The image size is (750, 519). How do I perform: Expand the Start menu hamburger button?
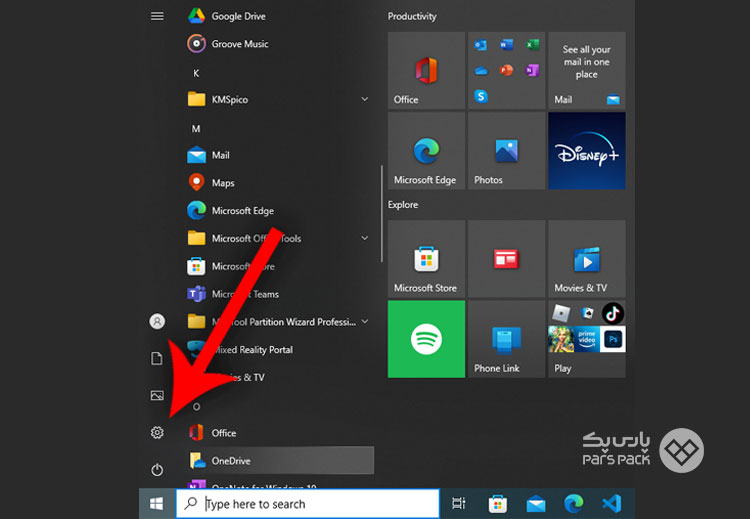pyautogui.click(x=157, y=16)
